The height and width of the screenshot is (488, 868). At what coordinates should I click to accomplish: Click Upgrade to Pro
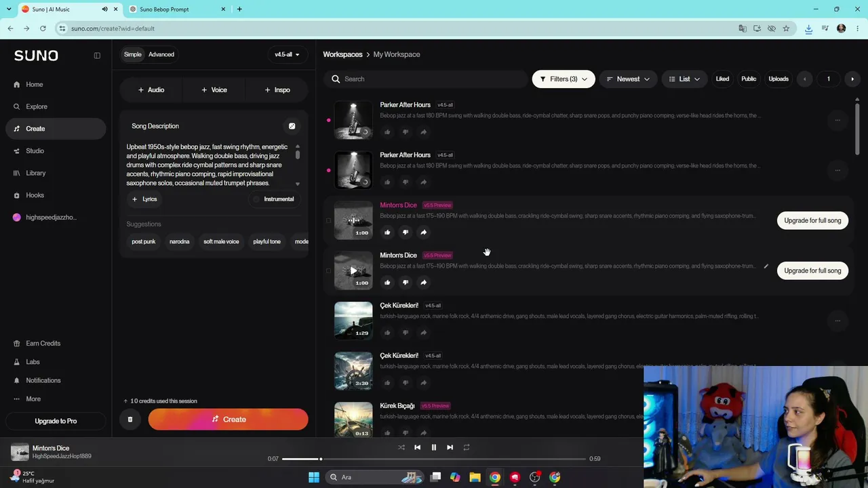tap(56, 421)
